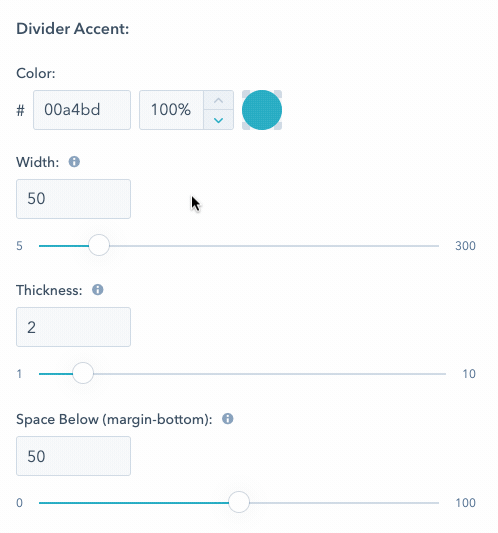Click the Thickness info icon
The image size is (498, 533).
pos(98,290)
